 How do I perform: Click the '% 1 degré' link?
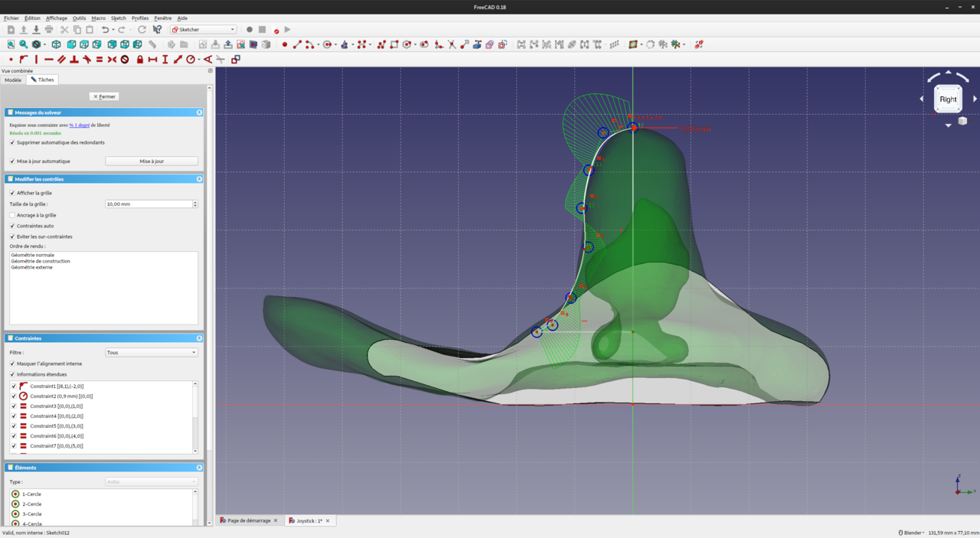click(79, 125)
